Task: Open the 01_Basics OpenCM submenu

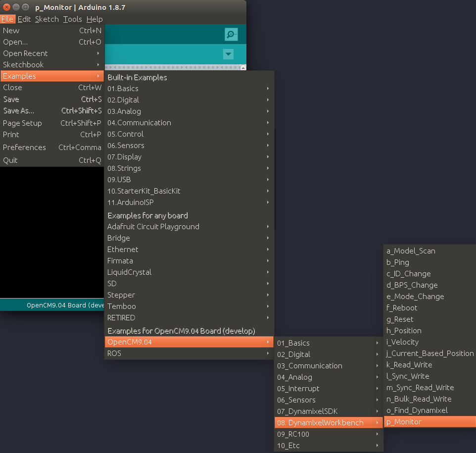Action: 329,343
